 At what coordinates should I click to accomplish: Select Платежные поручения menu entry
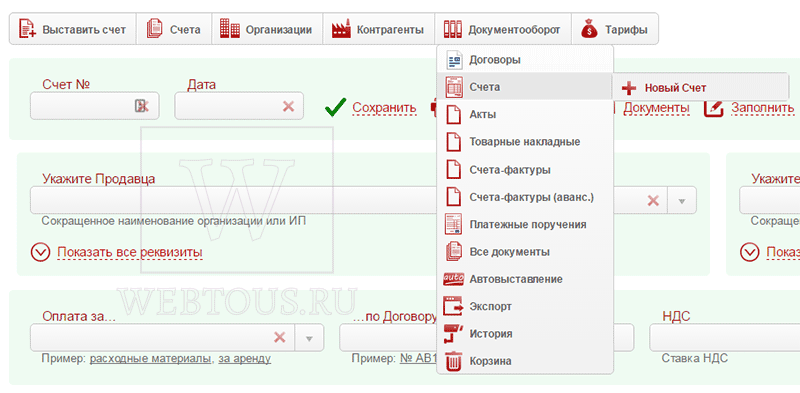pos(525,224)
